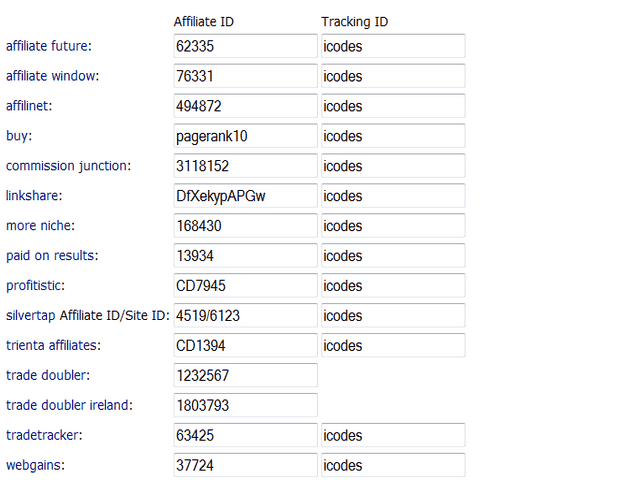Screen dimensions: 640x480
Task: Open the affiliate future link
Action: [x=49, y=46]
